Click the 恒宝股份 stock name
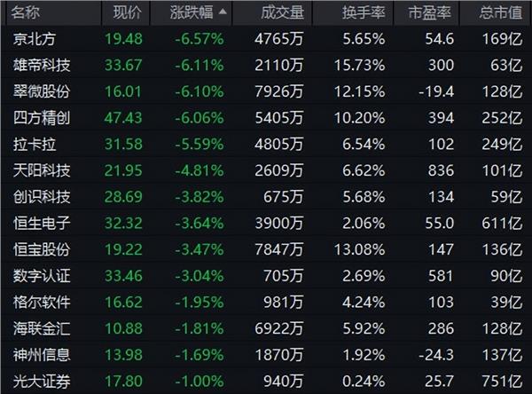The height and width of the screenshot is (394, 532). (42, 249)
